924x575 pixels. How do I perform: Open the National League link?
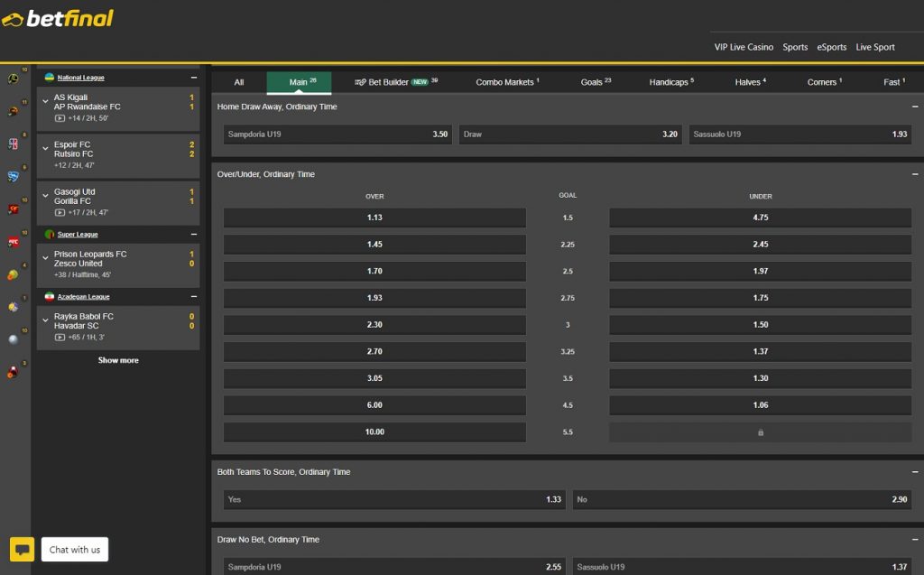point(80,78)
